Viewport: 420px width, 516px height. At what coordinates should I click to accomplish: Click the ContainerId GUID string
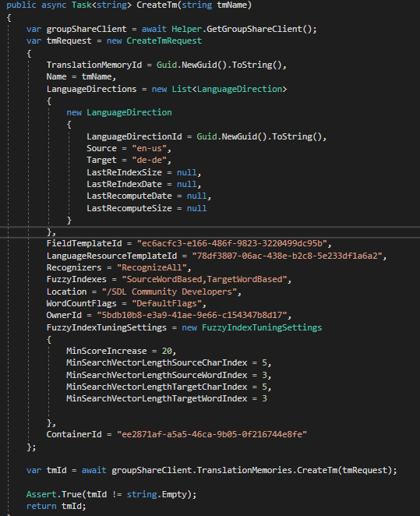point(212,434)
